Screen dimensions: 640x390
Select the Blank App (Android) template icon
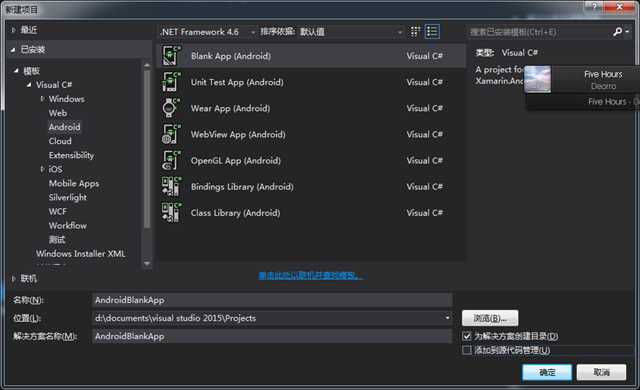171,56
